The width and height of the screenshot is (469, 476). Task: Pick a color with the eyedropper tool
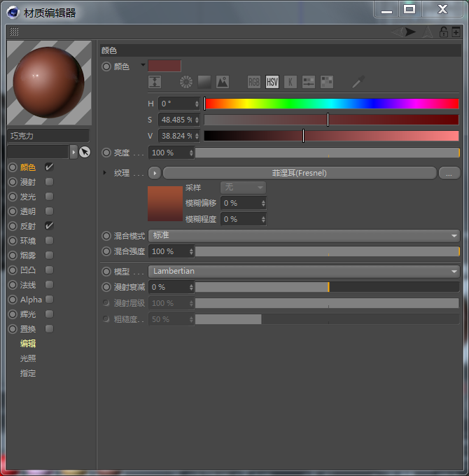(358, 82)
